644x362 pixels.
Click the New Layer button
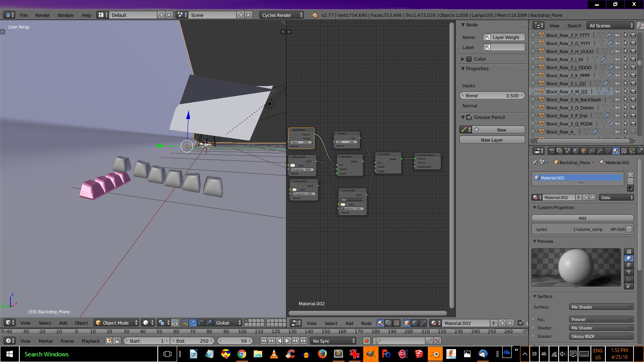click(x=492, y=140)
